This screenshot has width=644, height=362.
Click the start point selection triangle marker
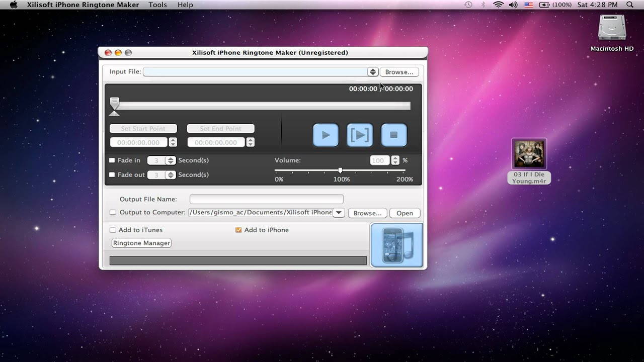point(114,113)
